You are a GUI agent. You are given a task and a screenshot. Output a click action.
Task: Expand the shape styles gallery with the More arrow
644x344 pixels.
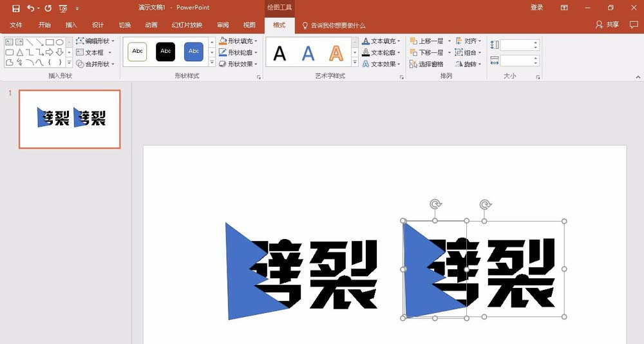tap(212, 63)
